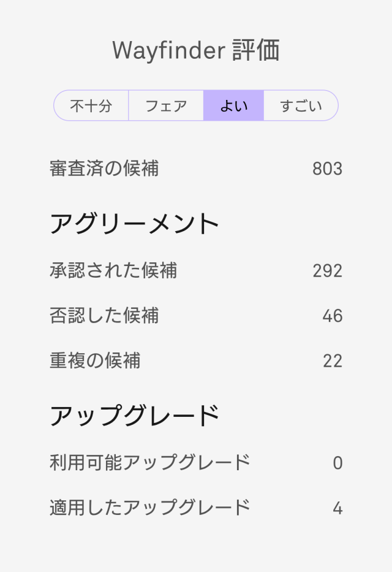
Task: Click the 46 rejected count
Action: pyautogui.click(x=333, y=316)
